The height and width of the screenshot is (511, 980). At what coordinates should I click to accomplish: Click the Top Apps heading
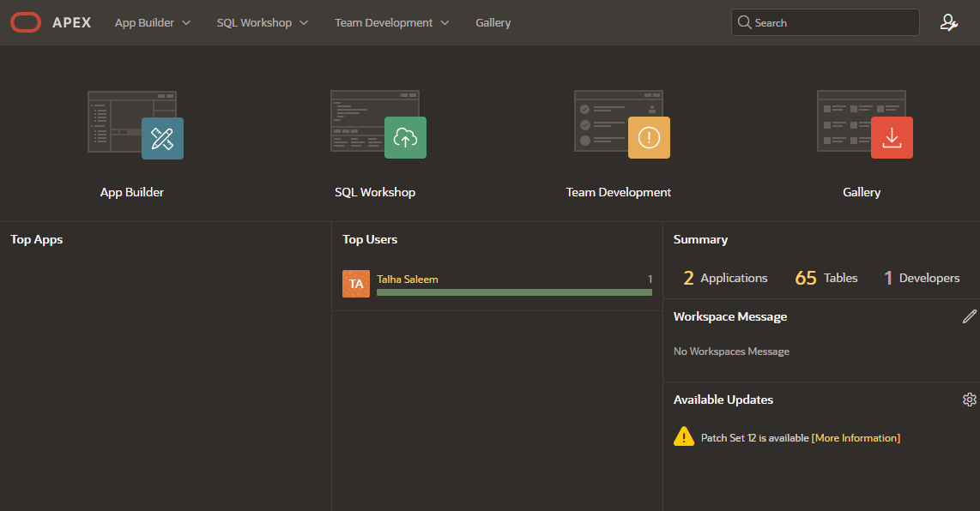pyautogui.click(x=37, y=239)
